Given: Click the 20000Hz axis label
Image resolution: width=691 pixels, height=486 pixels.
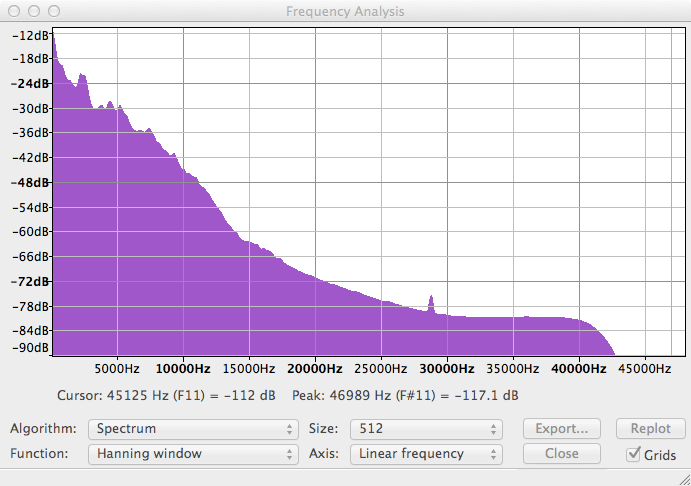Looking at the screenshot, I should point(315,369).
